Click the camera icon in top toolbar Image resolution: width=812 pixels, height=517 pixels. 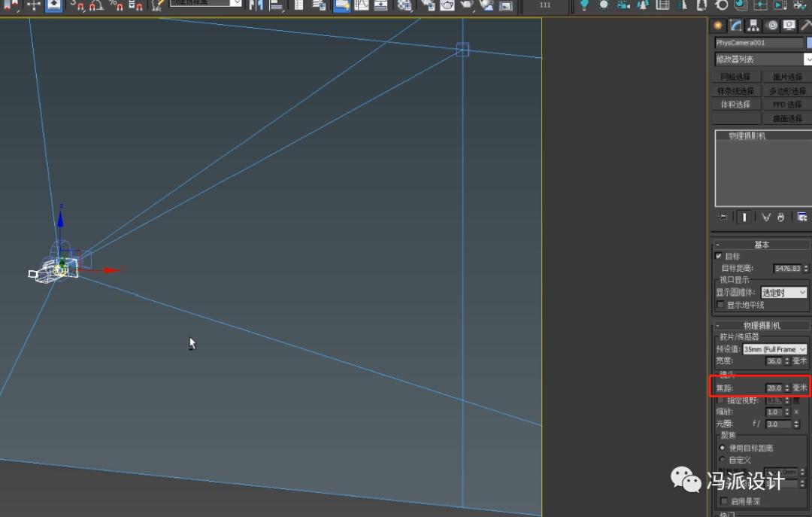coord(623,5)
